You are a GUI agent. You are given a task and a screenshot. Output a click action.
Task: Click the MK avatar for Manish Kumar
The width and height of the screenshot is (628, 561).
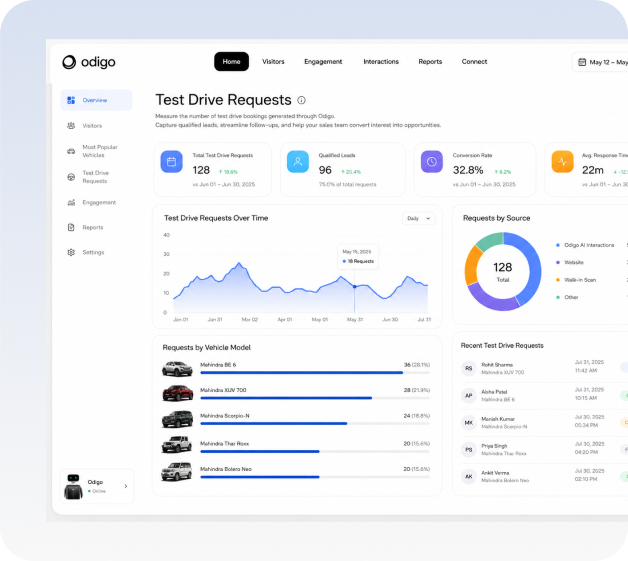click(x=469, y=422)
